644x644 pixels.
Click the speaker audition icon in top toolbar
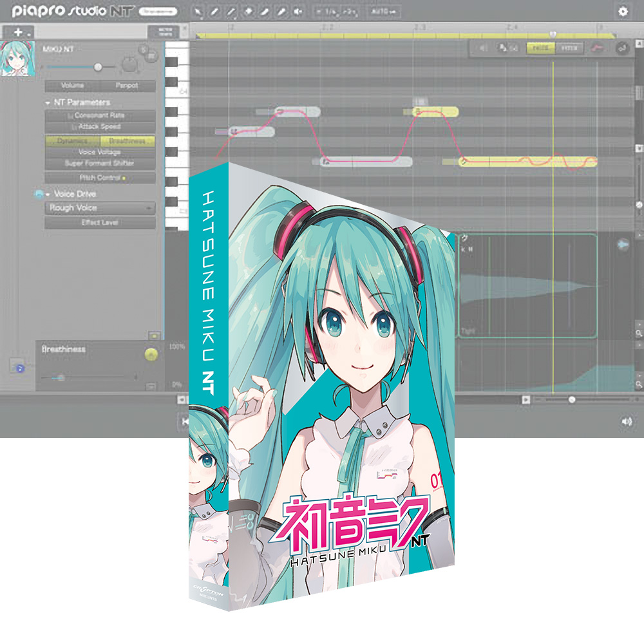pyautogui.click(x=298, y=12)
